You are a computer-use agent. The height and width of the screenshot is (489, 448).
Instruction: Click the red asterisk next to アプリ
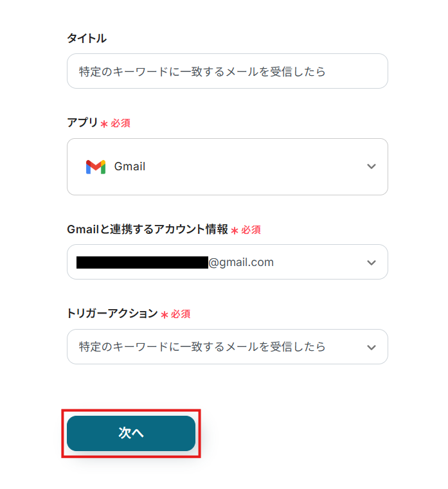coord(104,123)
